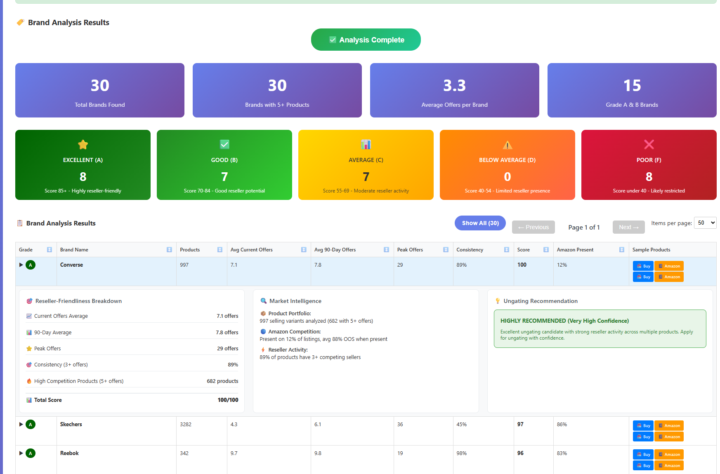The width and height of the screenshot is (720, 474).
Task: Click the Avg Current Offers sort icon
Action: (303, 249)
